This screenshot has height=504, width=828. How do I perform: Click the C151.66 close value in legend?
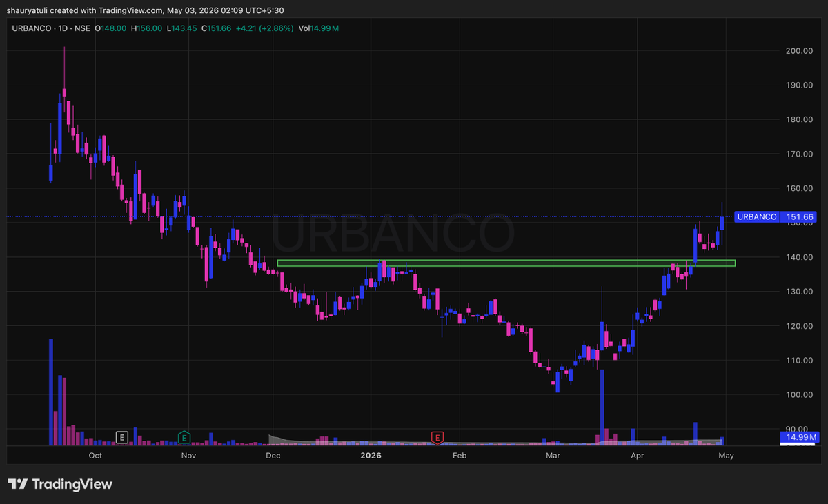[x=217, y=28]
